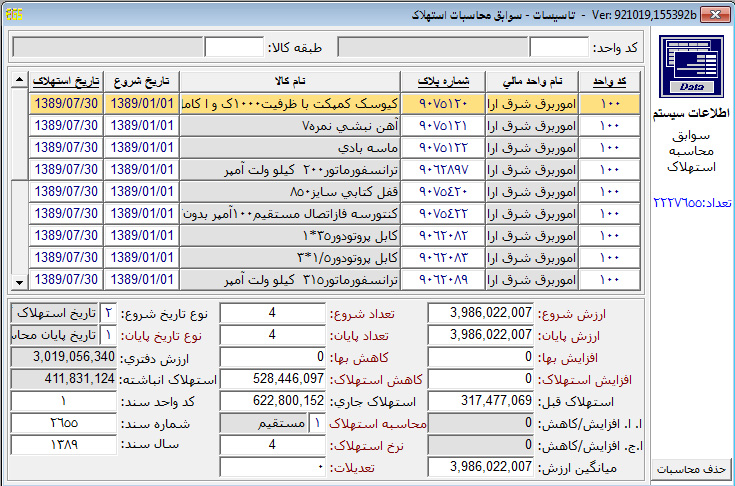This screenshot has width=735, height=486.
Task: Sort by شماره پلاک column header
Action: coord(443,82)
